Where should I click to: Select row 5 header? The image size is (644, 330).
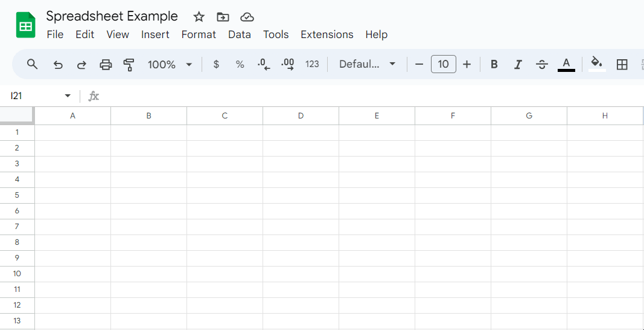[17, 195]
